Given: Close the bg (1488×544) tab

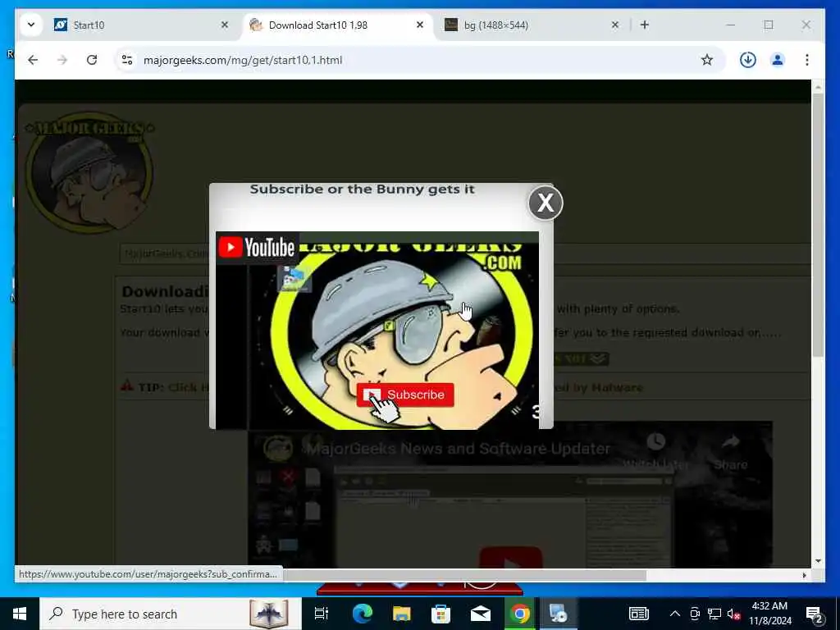Looking at the screenshot, I should coord(615,25).
